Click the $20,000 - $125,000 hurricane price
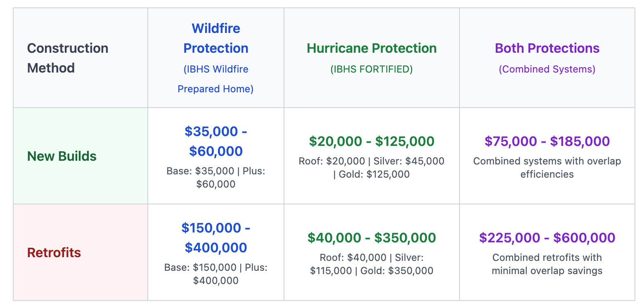This screenshot has height=305, width=644. [372, 141]
